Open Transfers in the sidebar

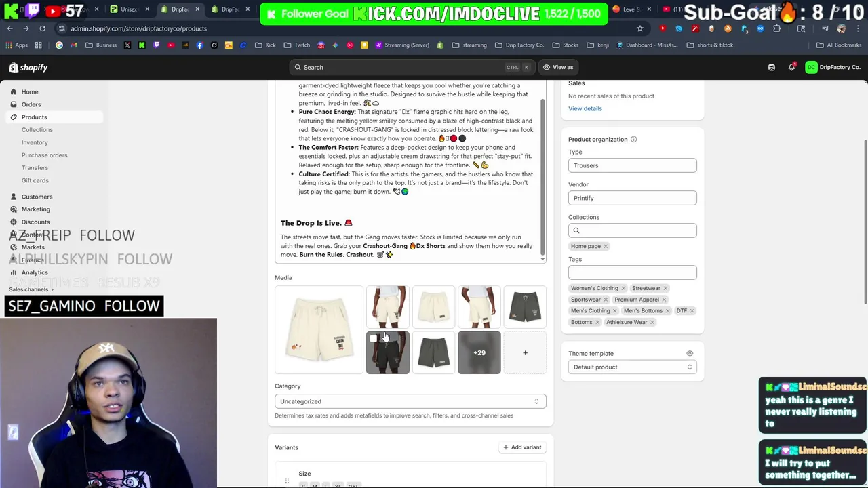tap(35, 167)
